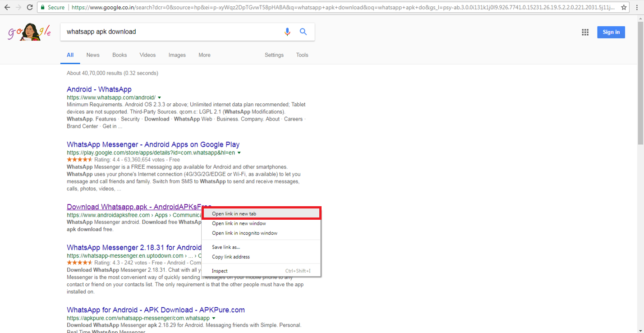Click the vertical page scrollbar thumb
This screenshot has height=333, width=644.
click(x=640, y=83)
